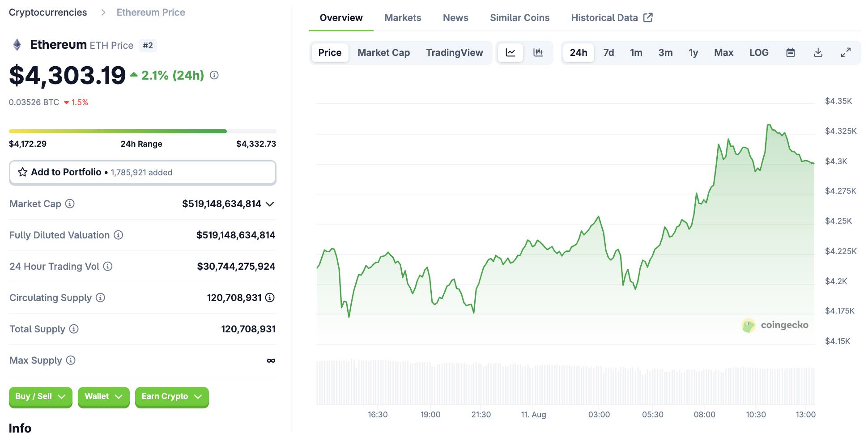This screenshot has height=433, width=868.
Task: Click the $4,172.29 range low value
Action: tap(28, 144)
